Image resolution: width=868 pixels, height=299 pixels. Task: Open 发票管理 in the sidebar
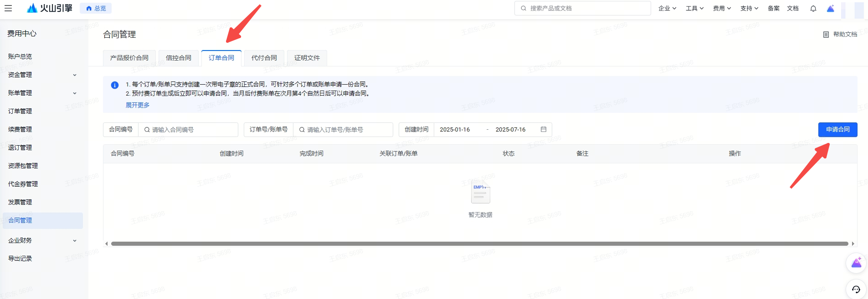pyautogui.click(x=20, y=202)
